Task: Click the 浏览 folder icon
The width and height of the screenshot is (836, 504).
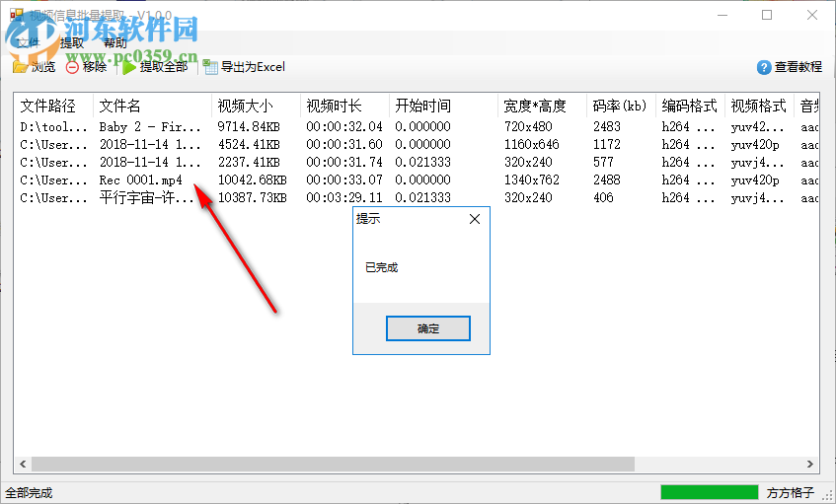Action: pyautogui.click(x=20, y=67)
